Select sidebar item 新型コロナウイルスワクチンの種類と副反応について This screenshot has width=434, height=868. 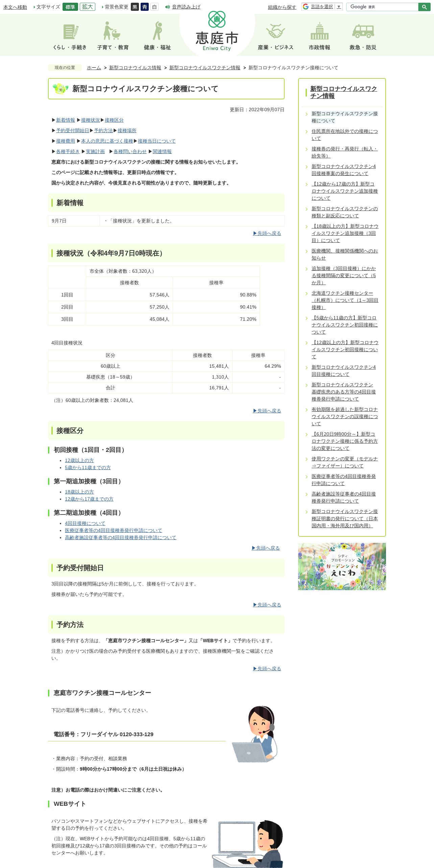pos(345,212)
